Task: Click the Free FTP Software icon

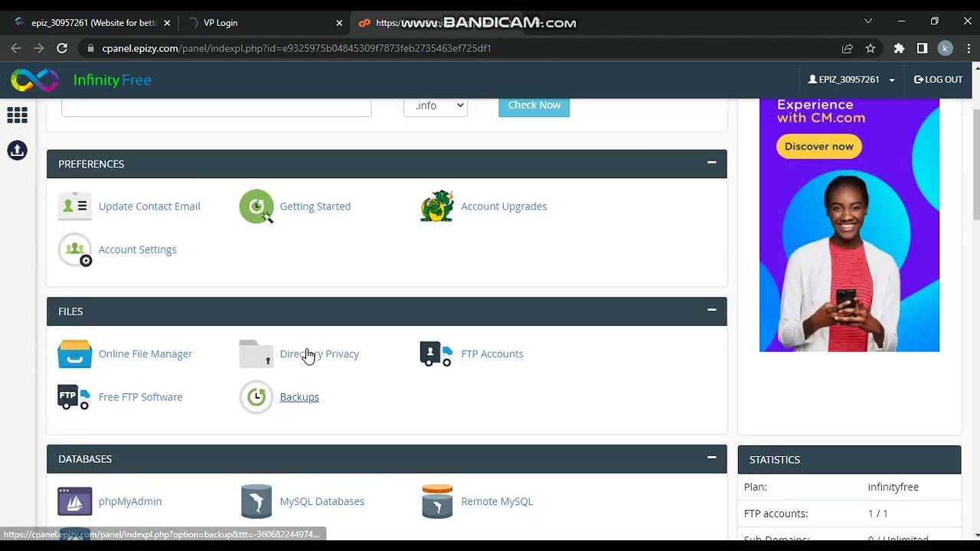Action: [75, 397]
